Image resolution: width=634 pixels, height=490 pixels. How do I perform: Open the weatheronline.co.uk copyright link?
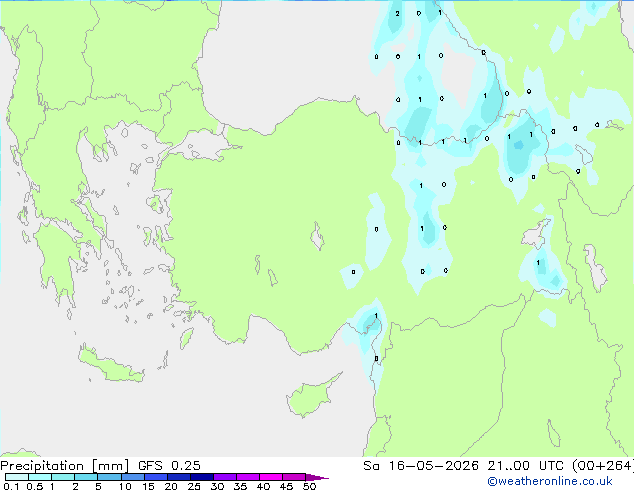point(550,481)
